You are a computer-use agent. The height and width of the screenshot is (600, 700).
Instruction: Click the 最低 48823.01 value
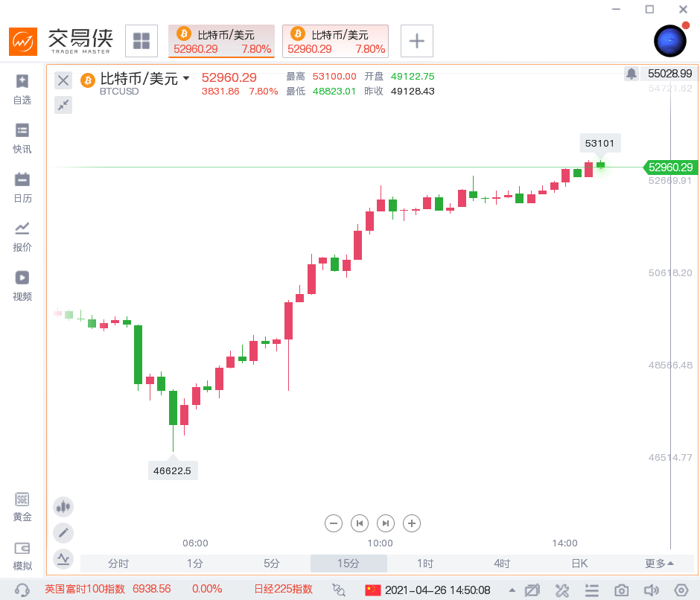[x=334, y=91]
